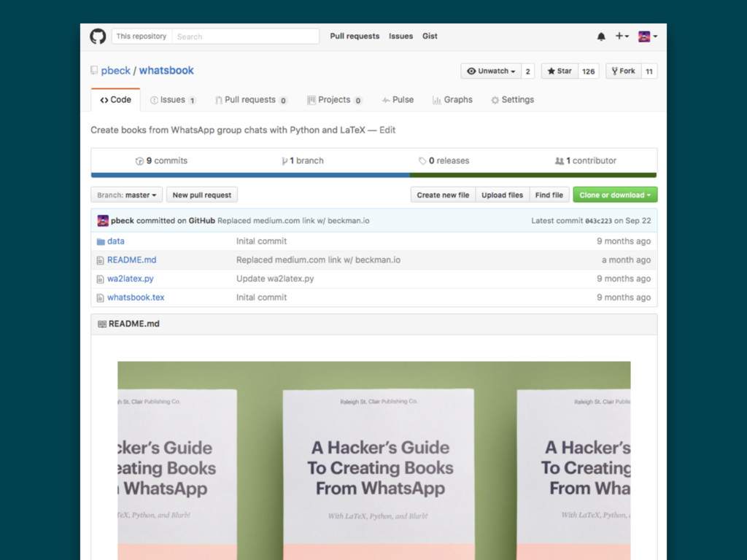Click the file icon for whatsbook.tex

(100, 297)
